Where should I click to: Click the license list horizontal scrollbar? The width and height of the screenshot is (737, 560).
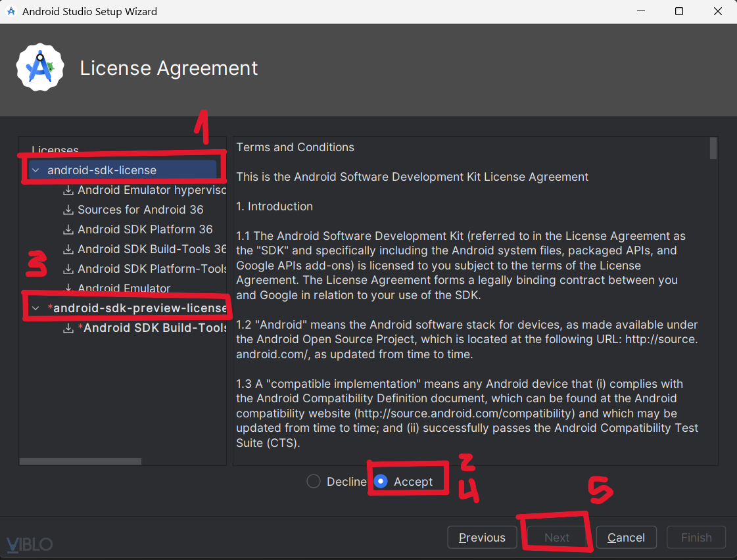80,461
